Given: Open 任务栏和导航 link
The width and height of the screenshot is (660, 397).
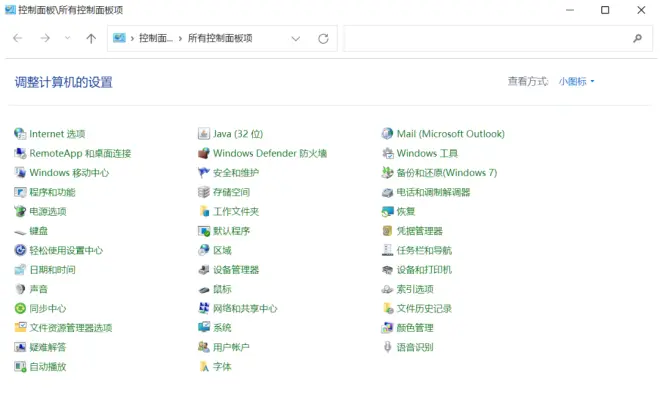Looking at the screenshot, I should 424,250.
